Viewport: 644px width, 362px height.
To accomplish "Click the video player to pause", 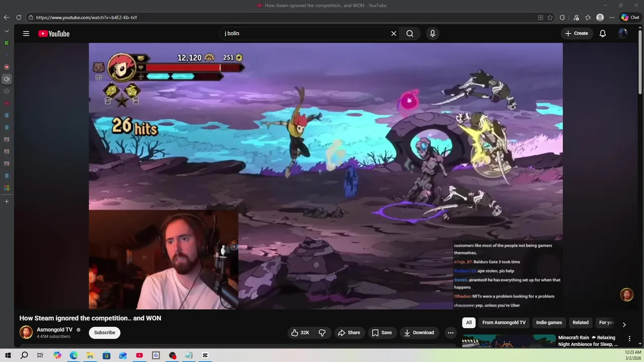I will (x=326, y=176).
